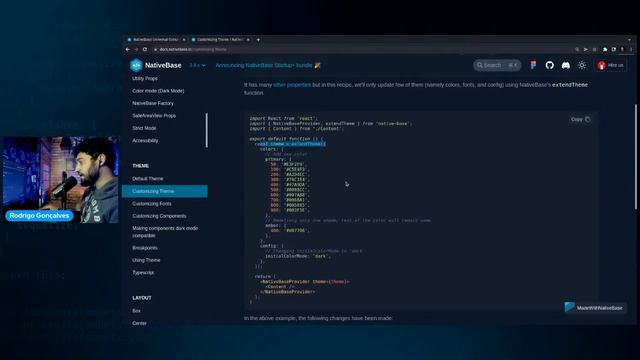Click the sidebar scrollbar thumb
This screenshot has height=360, width=640.
[207, 130]
